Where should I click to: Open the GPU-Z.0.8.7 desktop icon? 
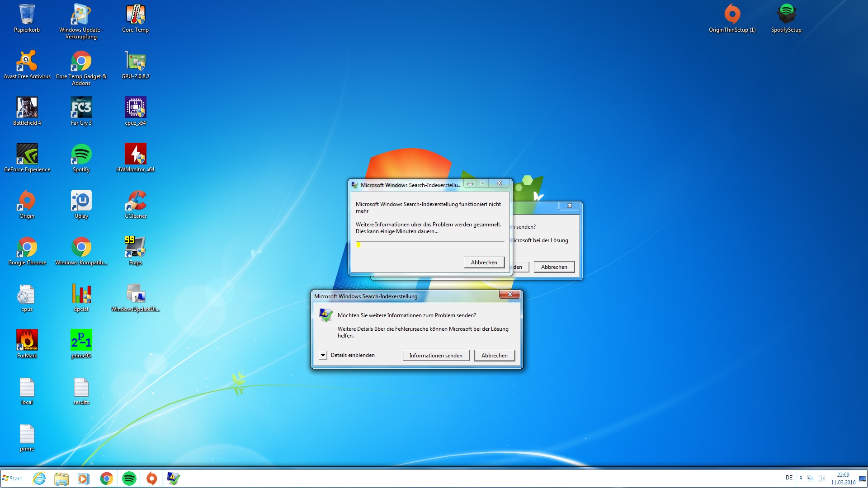[x=135, y=61]
